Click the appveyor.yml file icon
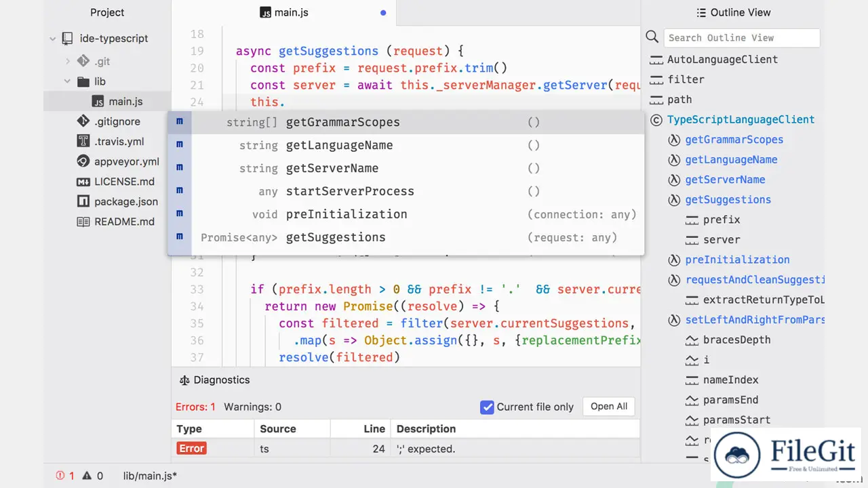This screenshot has width=868, height=488. [83, 161]
